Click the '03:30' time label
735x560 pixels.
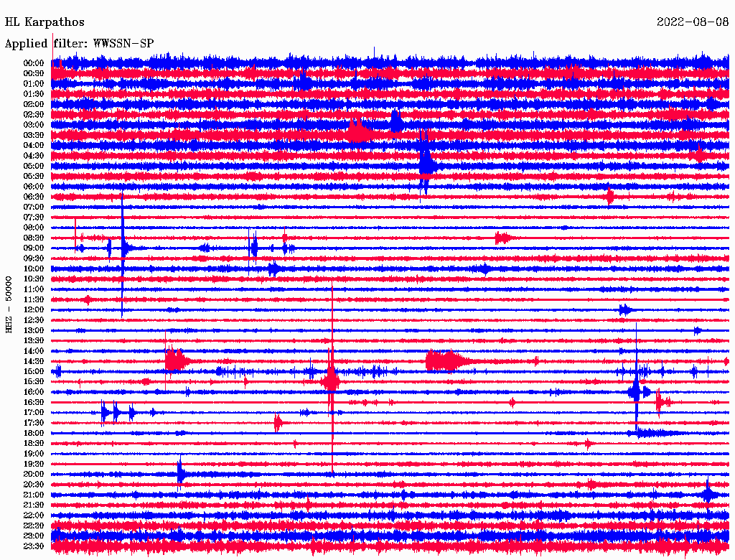tap(34, 136)
